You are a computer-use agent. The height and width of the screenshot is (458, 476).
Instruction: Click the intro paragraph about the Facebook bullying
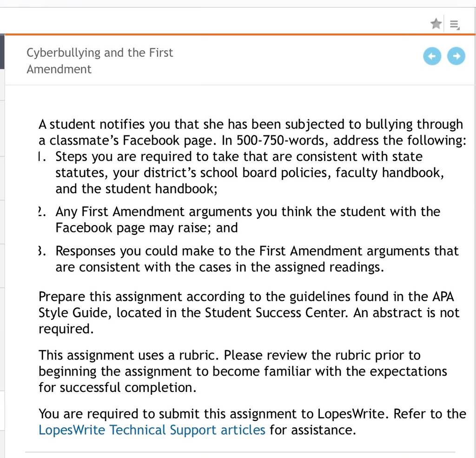click(x=252, y=132)
